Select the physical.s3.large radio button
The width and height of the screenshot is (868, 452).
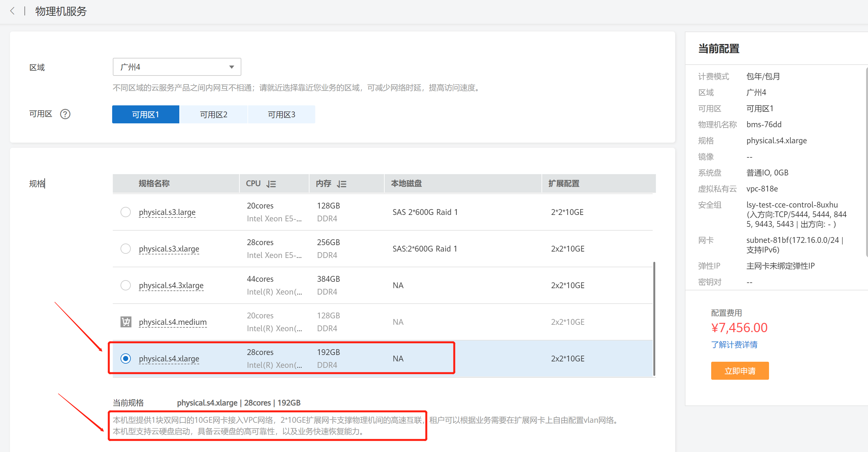pos(126,212)
